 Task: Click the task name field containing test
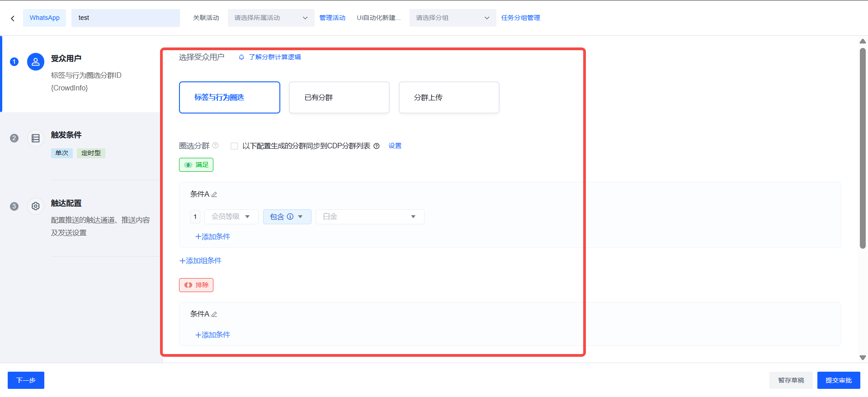click(126, 18)
